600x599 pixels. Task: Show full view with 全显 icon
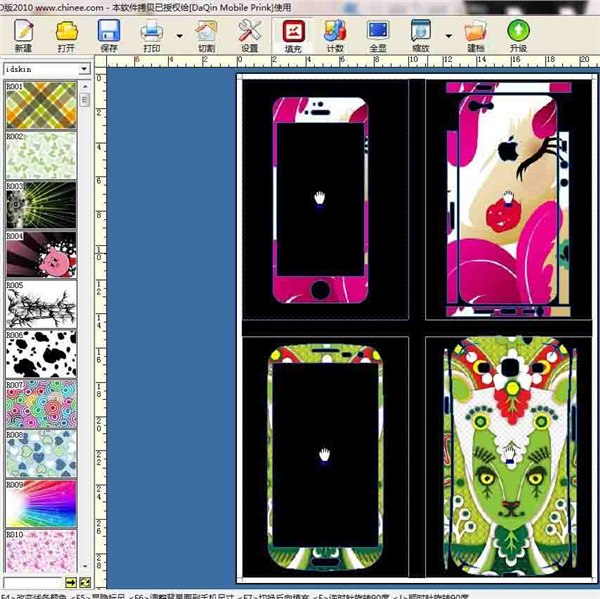[x=378, y=36]
